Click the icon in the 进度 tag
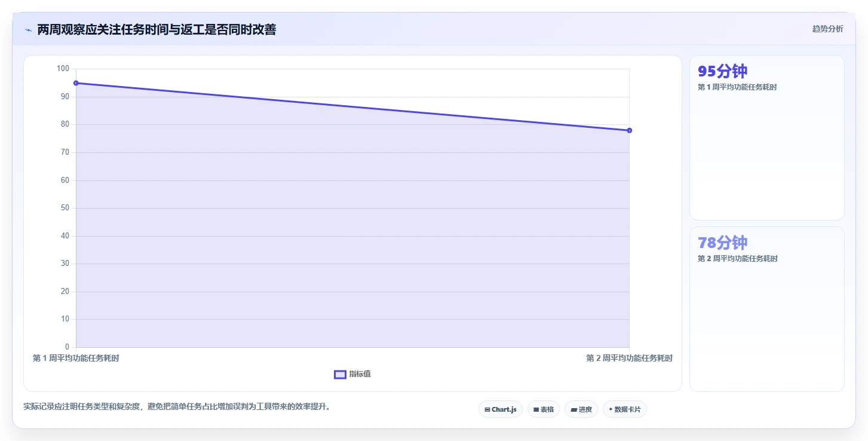868x441 pixels. 573,409
